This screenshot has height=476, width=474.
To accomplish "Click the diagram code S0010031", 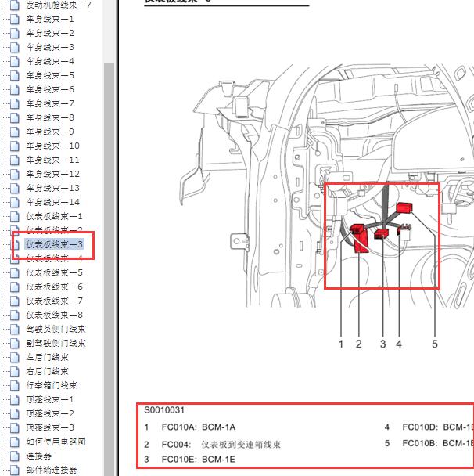I will (164, 410).
